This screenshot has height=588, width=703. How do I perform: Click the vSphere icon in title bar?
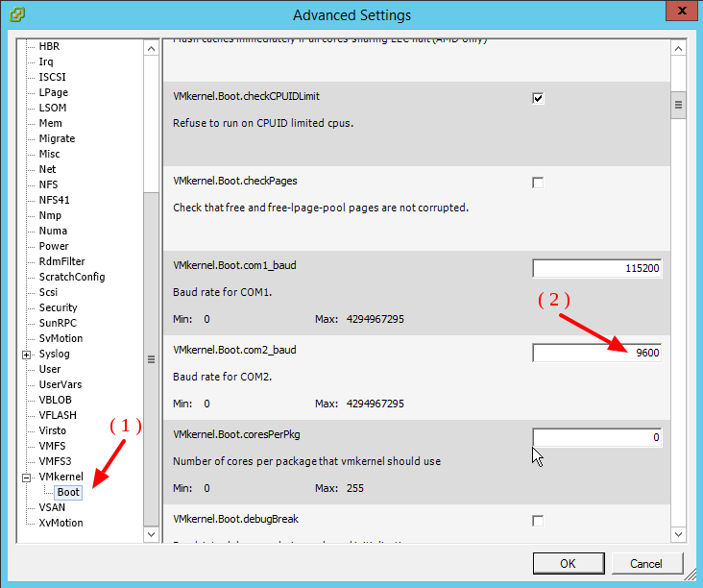(18, 14)
